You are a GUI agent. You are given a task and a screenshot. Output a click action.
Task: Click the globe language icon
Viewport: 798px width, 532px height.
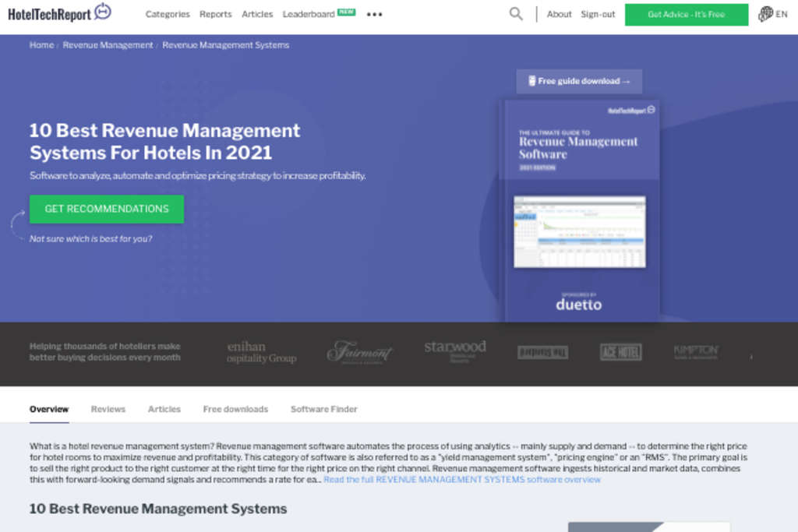(x=766, y=12)
